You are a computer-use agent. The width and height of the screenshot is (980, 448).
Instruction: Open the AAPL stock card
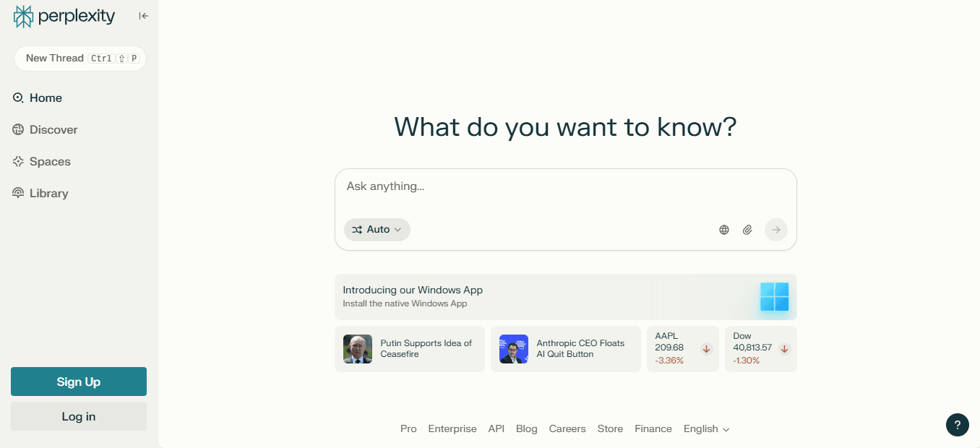point(683,349)
